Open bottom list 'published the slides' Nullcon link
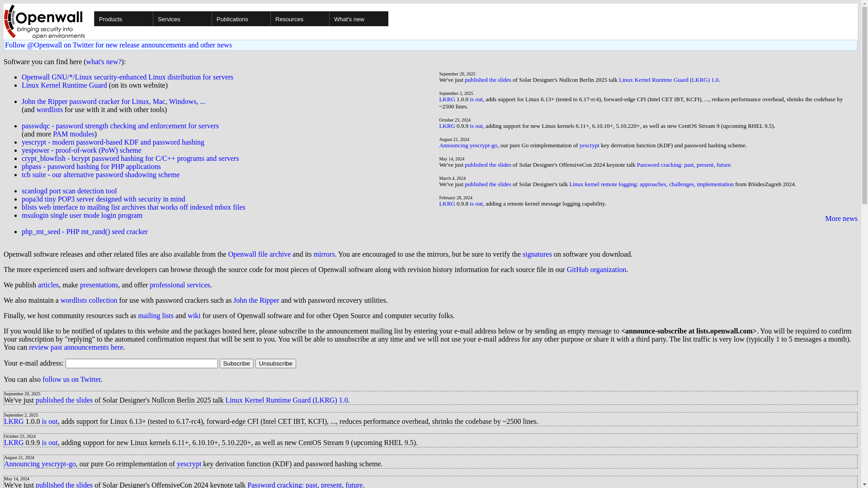 [64, 400]
